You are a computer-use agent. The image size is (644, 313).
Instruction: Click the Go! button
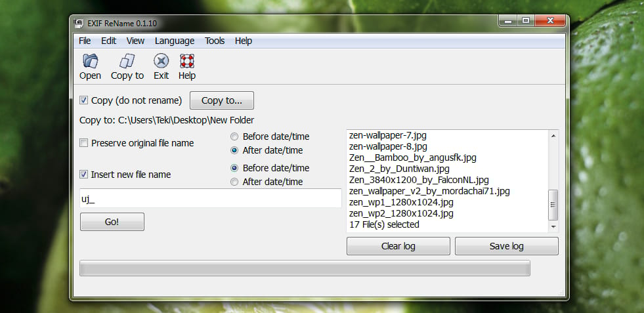[112, 222]
